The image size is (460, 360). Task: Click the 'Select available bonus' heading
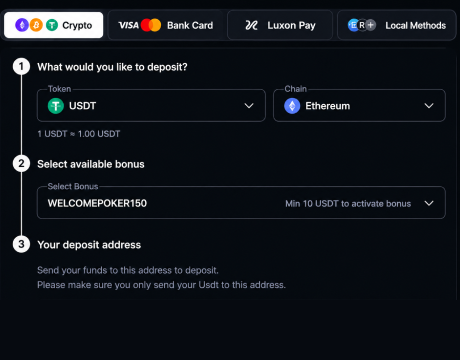point(91,164)
